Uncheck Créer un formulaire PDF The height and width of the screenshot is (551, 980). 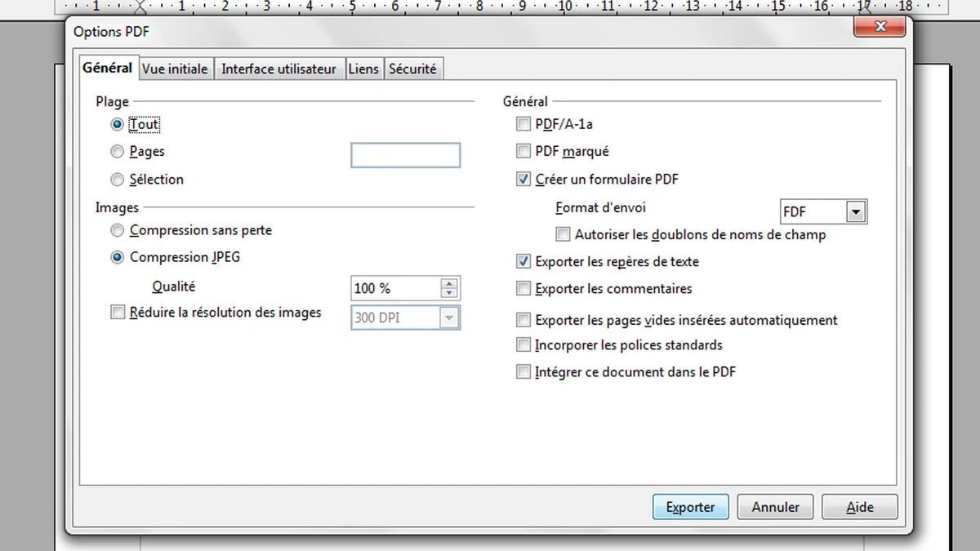click(x=523, y=180)
